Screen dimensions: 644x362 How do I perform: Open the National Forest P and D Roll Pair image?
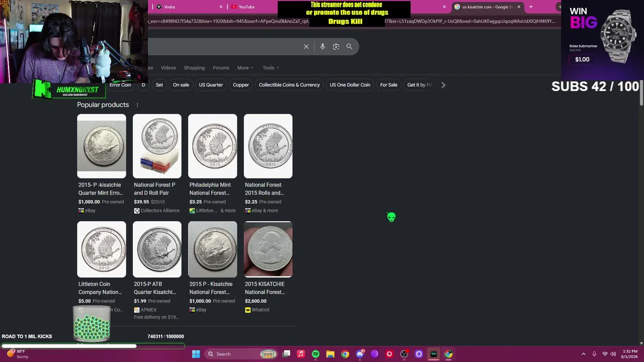(x=157, y=146)
